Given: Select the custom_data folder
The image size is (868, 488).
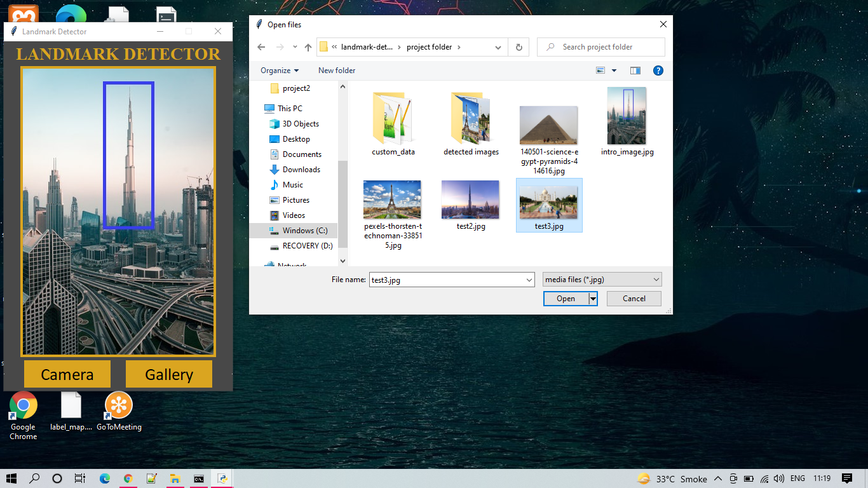Looking at the screenshot, I should tap(393, 123).
